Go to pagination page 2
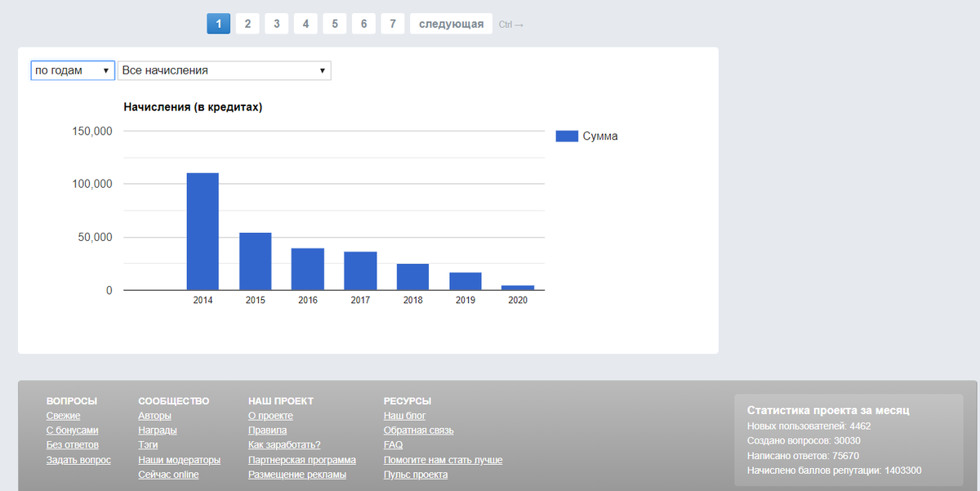The height and width of the screenshot is (491, 980). click(x=247, y=24)
